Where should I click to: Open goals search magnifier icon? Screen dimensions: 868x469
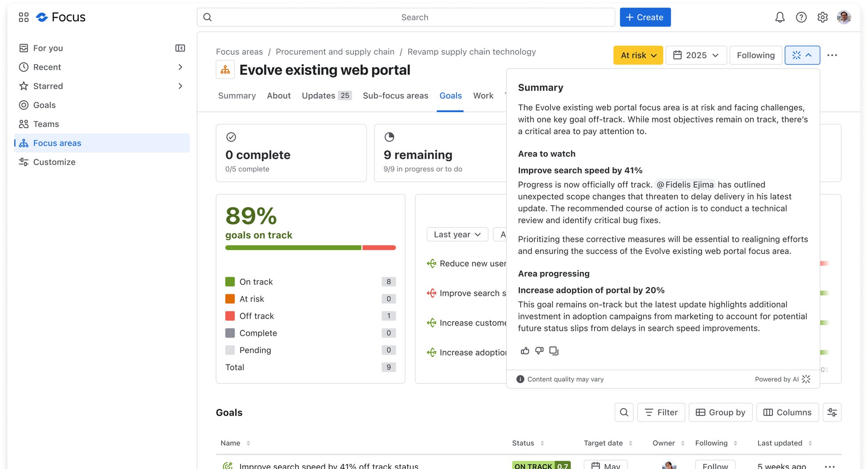624,412
